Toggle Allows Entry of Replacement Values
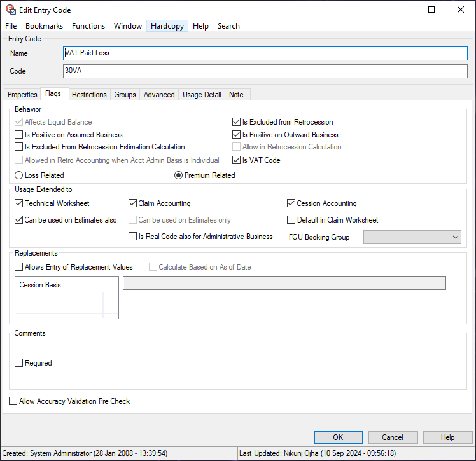Image resolution: width=476 pixels, height=461 pixels. click(x=18, y=267)
